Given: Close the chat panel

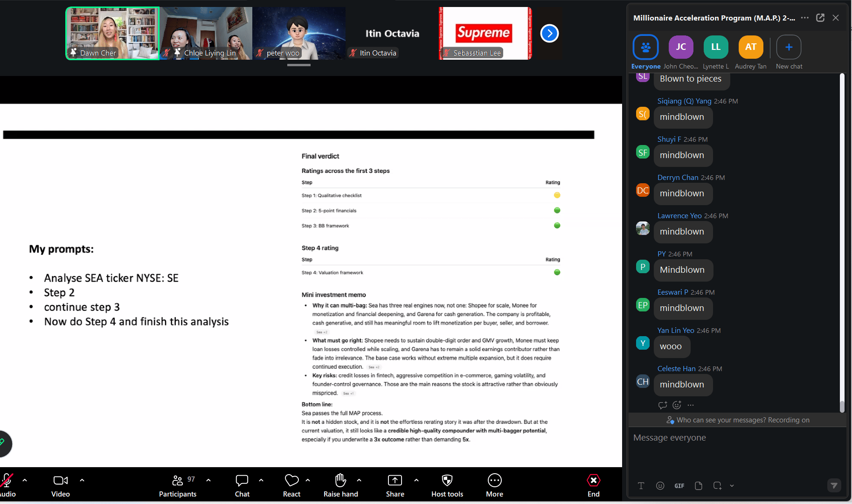Looking at the screenshot, I should (x=836, y=18).
